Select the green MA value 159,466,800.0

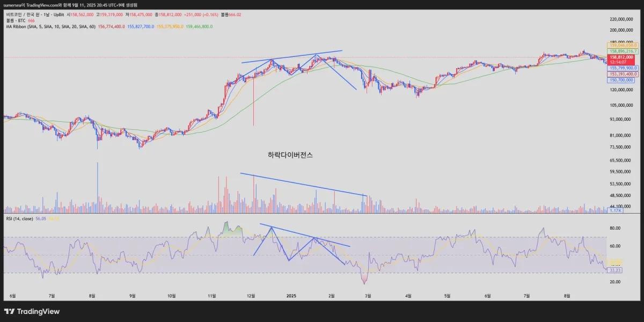click(x=199, y=26)
